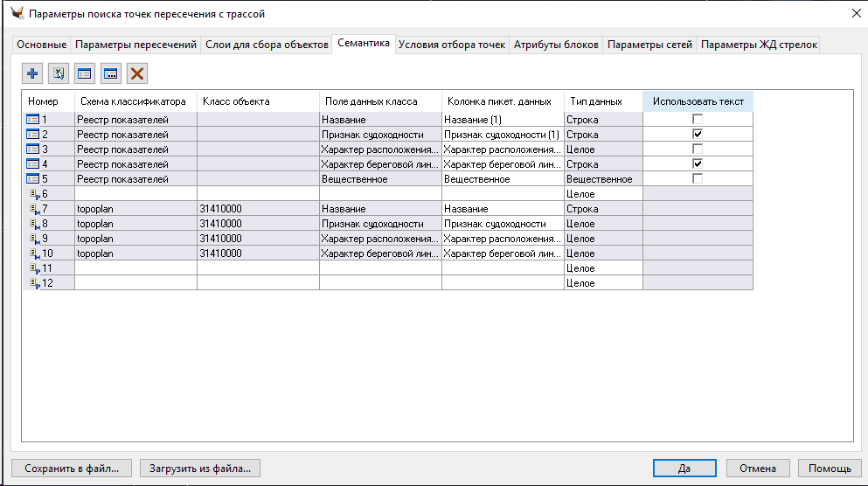Click the attribute icon of row 6

coord(35,194)
